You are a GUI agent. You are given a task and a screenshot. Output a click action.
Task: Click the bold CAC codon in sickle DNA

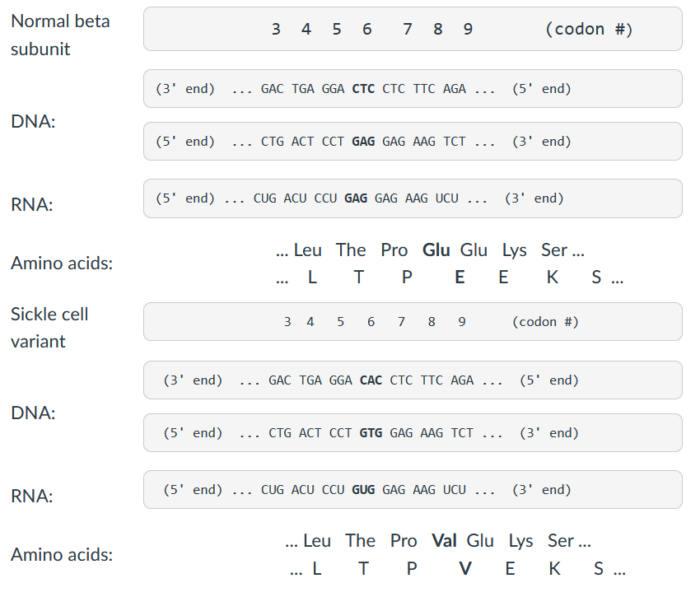pyautogui.click(x=371, y=380)
